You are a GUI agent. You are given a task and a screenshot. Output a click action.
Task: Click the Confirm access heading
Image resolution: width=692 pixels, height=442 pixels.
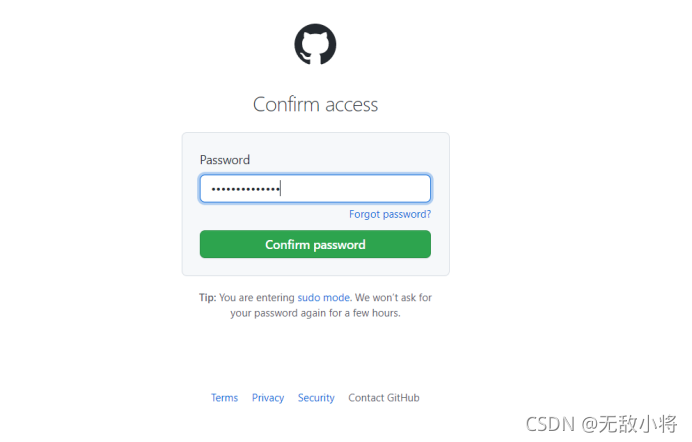[315, 105]
